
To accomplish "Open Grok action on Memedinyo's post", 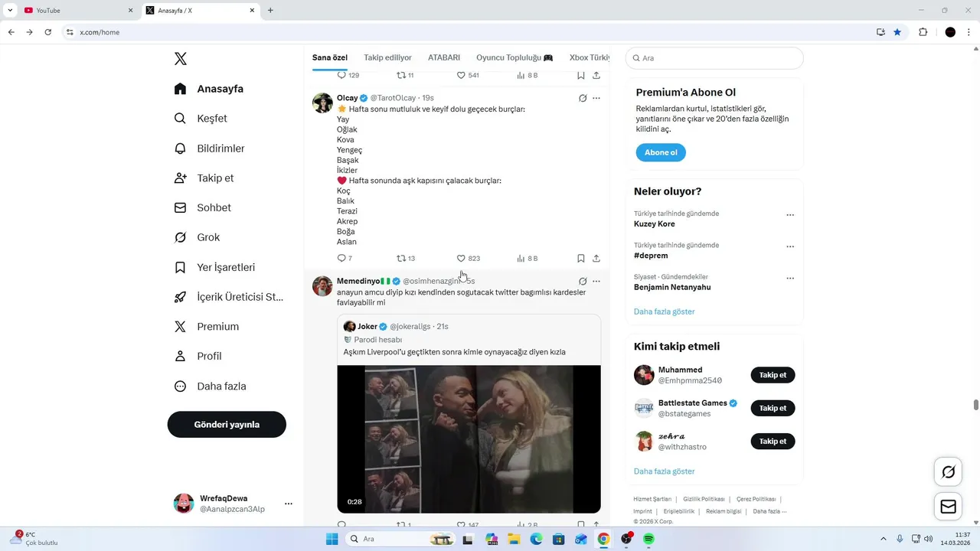I will coord(583,281).
